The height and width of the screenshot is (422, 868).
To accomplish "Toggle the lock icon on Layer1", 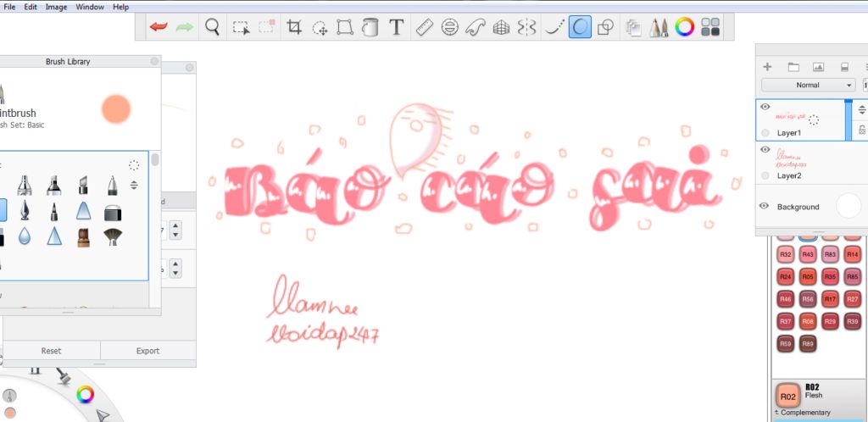I will (x=862, y=130).
